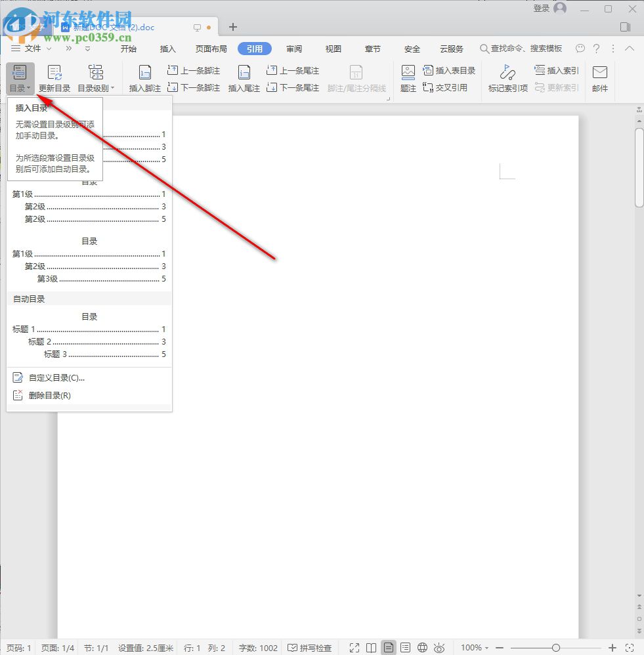Switch to the 插入 tab
This screenshot has width=644, height=655.
pyautogui.click(x=167, y=49)
